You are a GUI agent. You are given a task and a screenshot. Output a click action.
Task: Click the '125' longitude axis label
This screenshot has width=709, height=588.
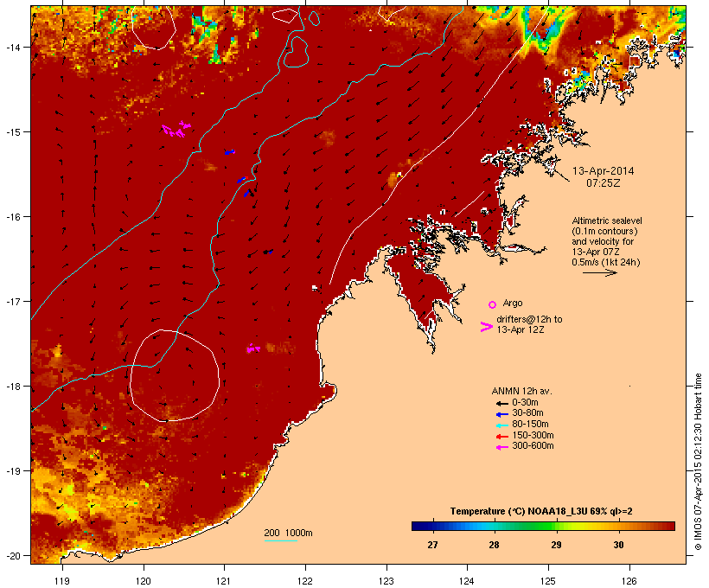click(548, 581)
